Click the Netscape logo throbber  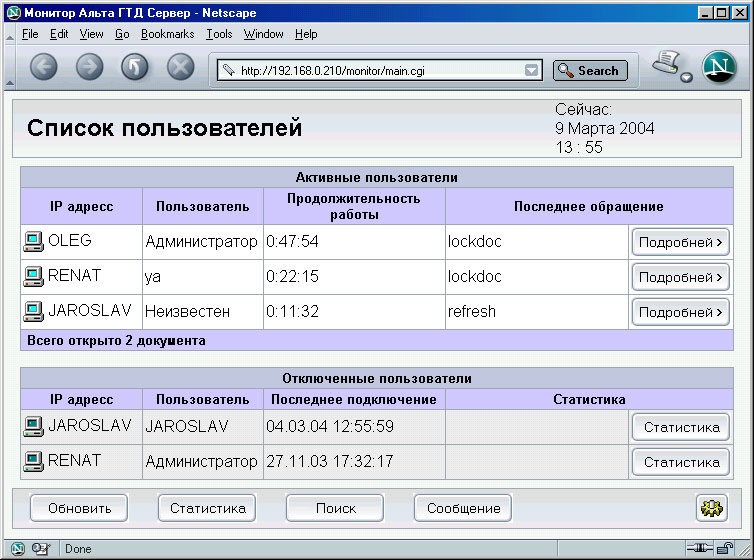pyautogui.click(x=719, y=68)
